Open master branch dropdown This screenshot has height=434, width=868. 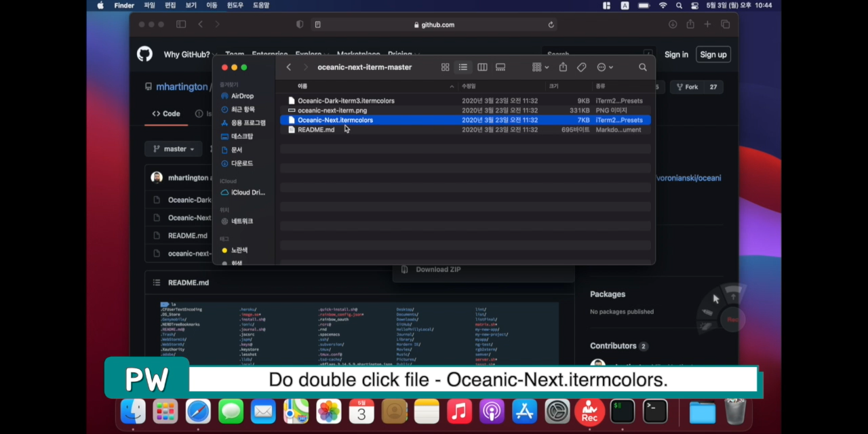(174, 149)
